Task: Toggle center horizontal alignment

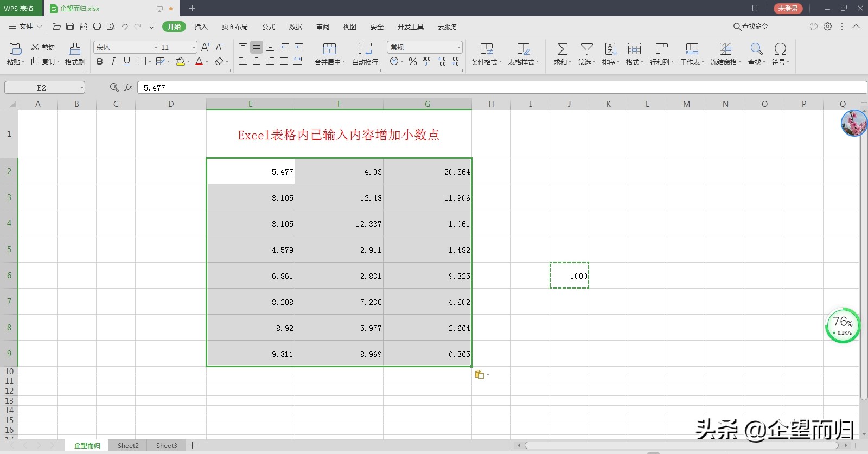Action: [x=257, y=61]
